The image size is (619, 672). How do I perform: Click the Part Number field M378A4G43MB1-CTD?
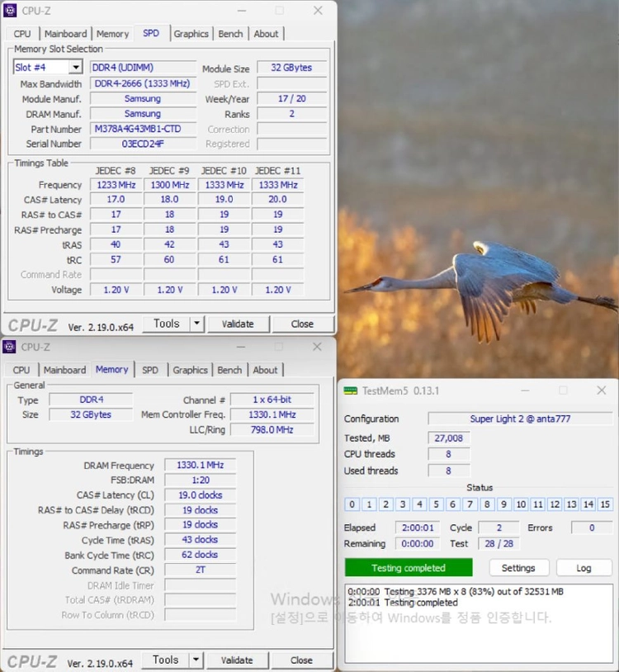pyautogui.click(x=143, y=129)
